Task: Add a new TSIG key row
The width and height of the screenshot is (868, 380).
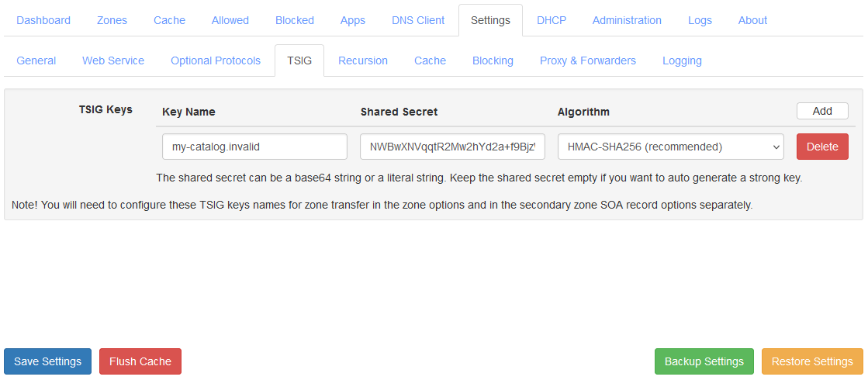Action: (822, 111)
